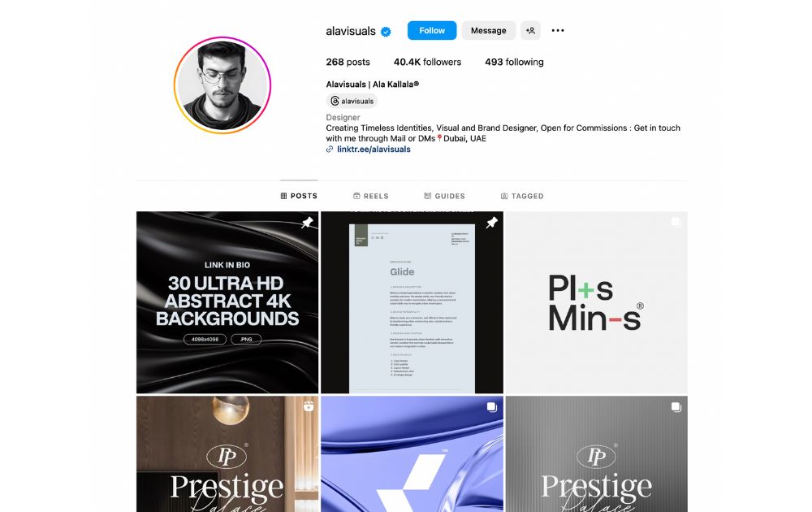Open the similar accounts suggestion icon button

point(530,31)
